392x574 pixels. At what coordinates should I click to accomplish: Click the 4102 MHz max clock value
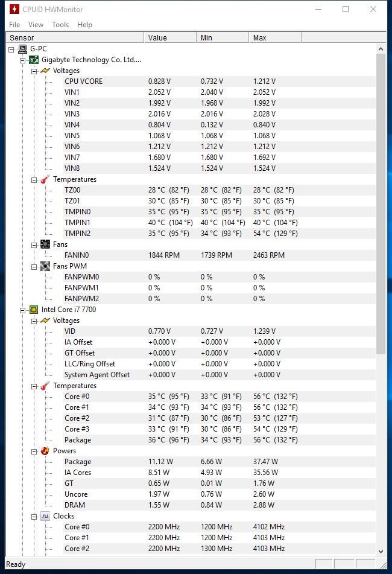coord(269,527)
